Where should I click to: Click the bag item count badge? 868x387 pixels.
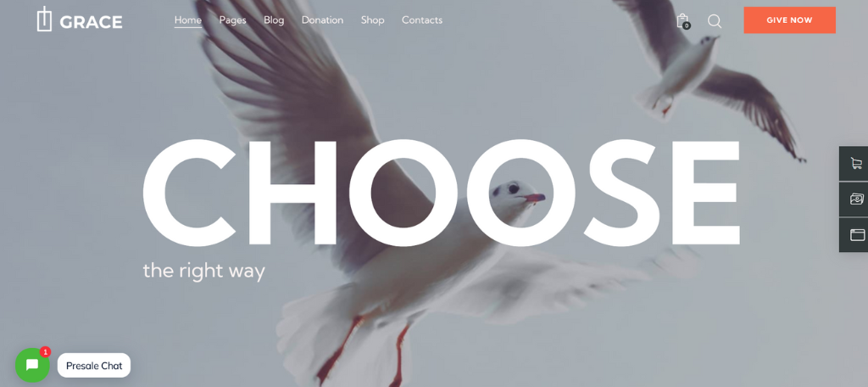click(687, 25)
